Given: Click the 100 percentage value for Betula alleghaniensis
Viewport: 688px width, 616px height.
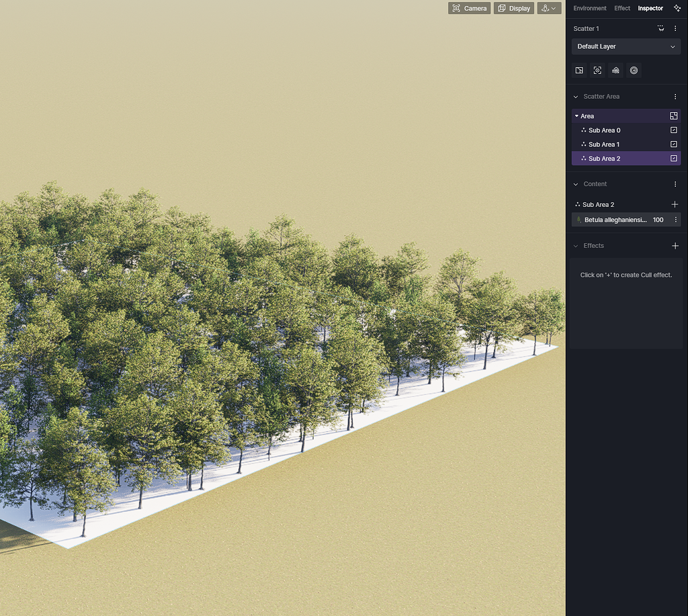Looking at the screenshot, I should [x=657, y=220].
